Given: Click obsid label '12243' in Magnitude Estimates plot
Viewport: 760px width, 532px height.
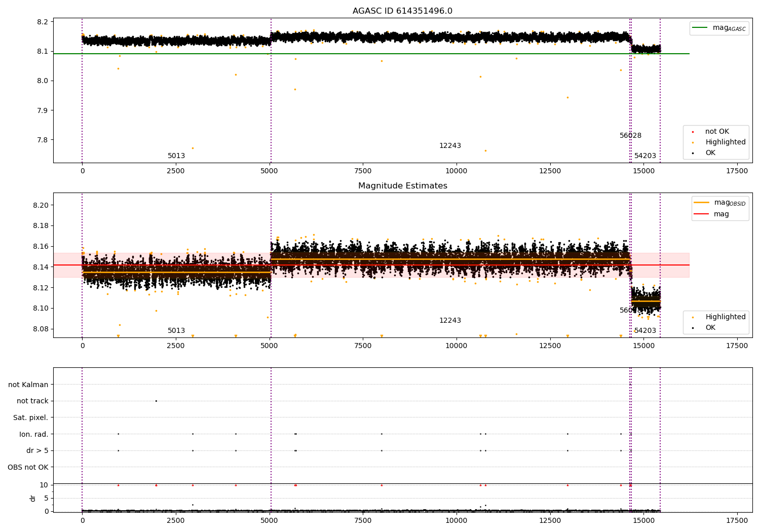Looking at the screenshot, I should click(450, 321).
